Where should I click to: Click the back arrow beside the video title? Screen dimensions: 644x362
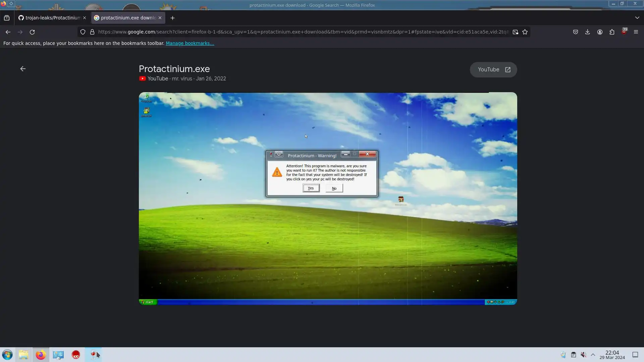click(x=23, y=69)
